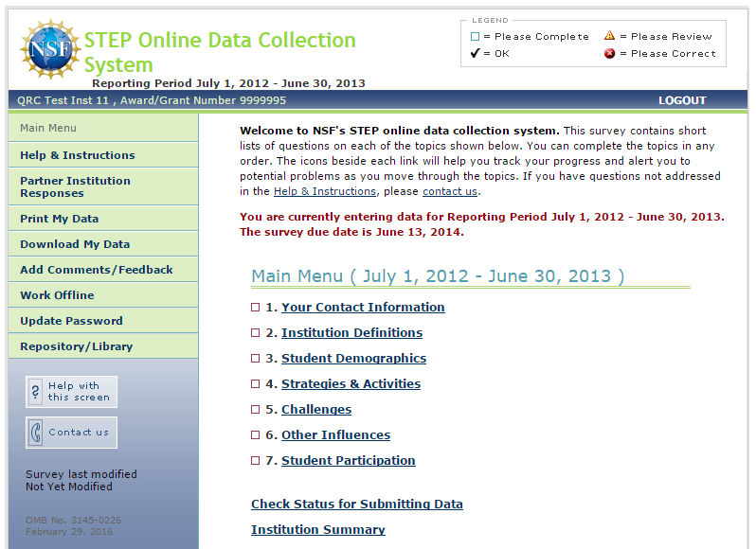Open Repository/Library

pyautogui.click(x=103, y=346)
